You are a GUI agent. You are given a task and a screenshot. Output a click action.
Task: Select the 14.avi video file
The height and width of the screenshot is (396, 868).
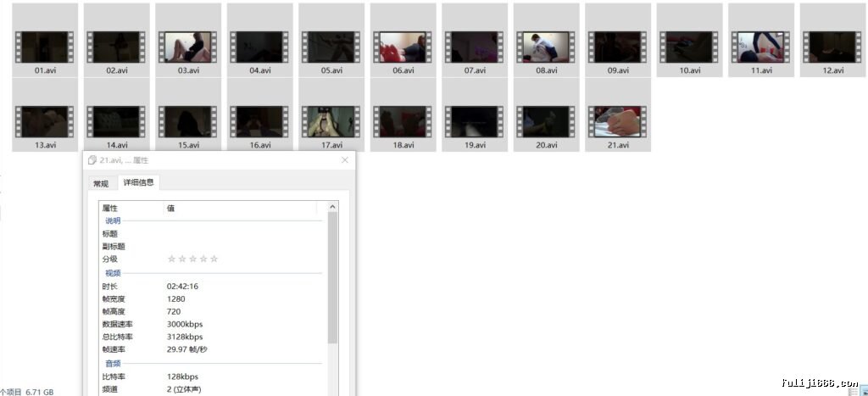pos(116,114)
